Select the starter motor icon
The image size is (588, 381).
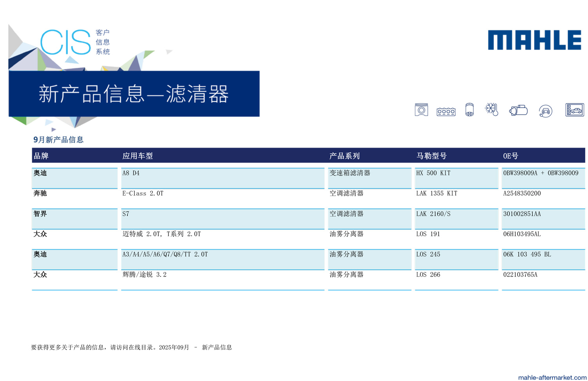[x=518, y=110]
